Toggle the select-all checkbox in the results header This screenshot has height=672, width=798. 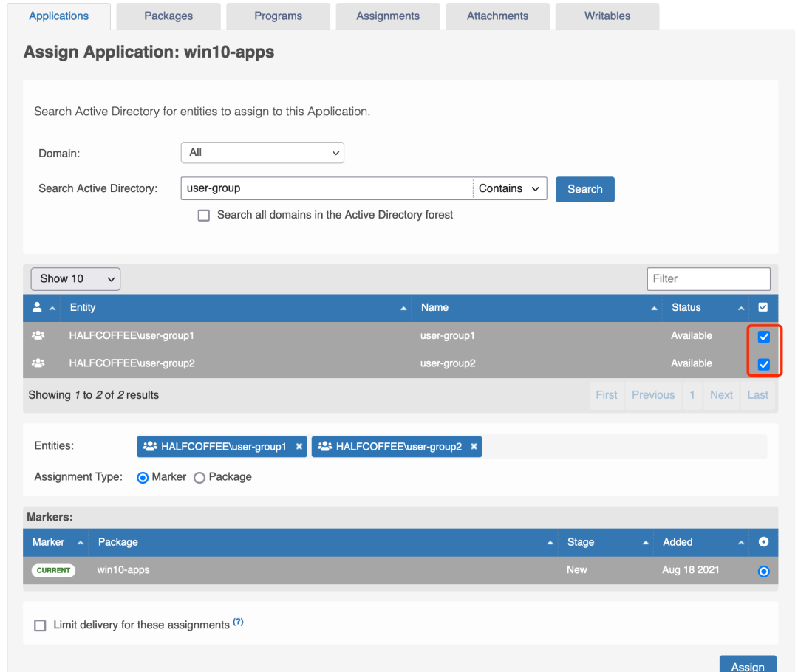pyautogui.click(x=763, y=307)
